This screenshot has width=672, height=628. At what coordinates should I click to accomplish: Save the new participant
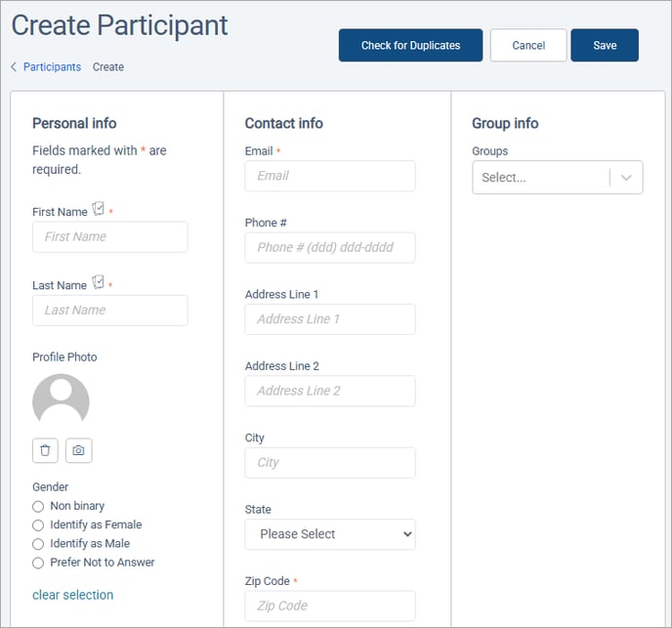[x=605, y=46]
